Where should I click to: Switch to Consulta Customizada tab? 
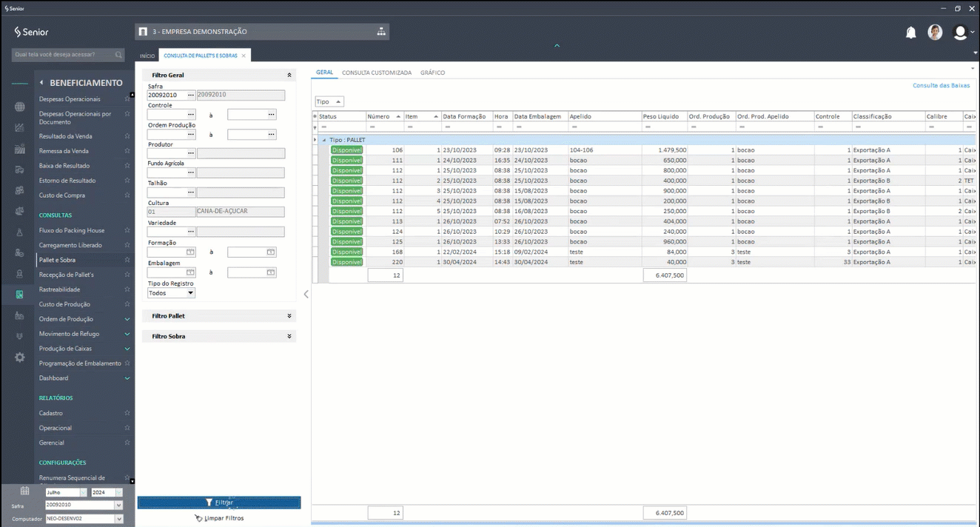tap(376, 73)
